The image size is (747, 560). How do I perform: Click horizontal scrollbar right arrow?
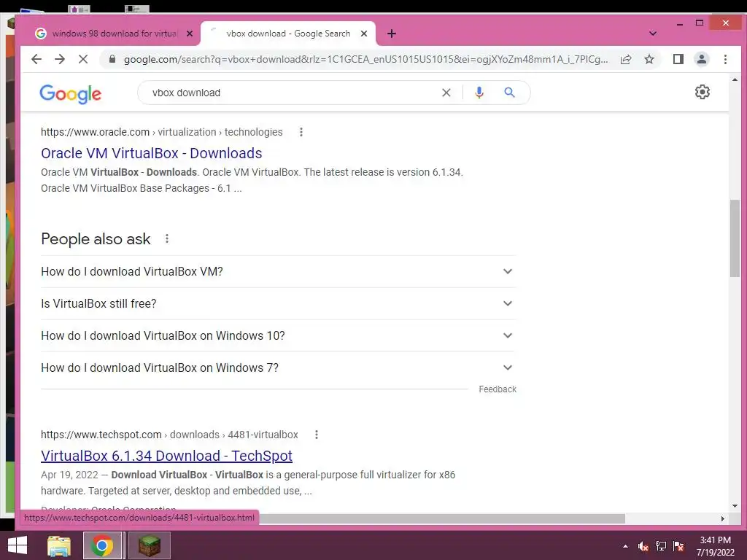[x=722, y=518]
